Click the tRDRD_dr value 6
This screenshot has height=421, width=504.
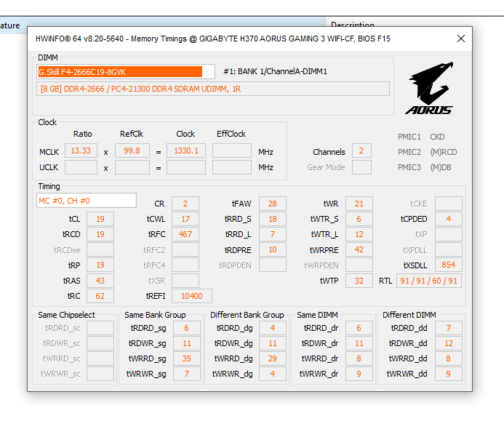pos(359,328)
